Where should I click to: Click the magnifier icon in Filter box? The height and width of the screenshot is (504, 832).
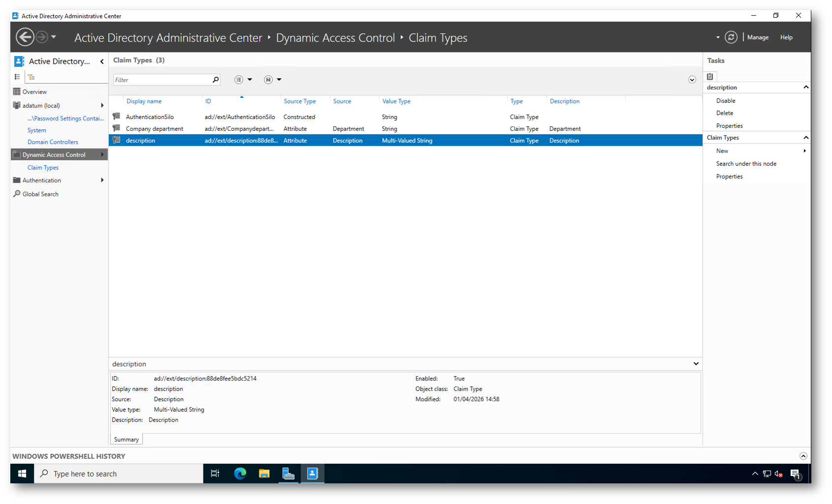216,80
